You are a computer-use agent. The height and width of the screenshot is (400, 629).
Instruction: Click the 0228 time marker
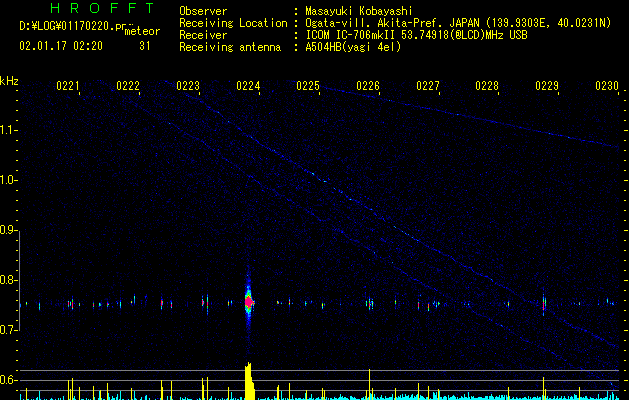tap(487, 86)
